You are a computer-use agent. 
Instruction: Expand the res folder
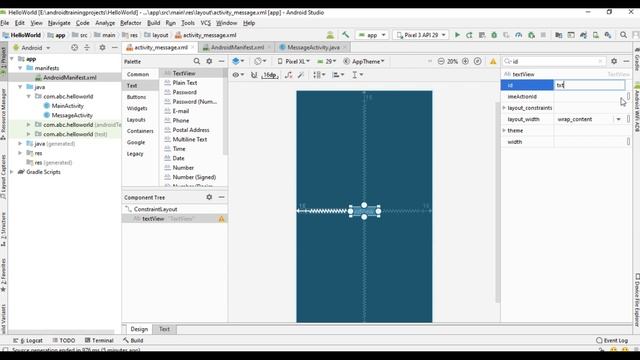[x=20, y=153]
